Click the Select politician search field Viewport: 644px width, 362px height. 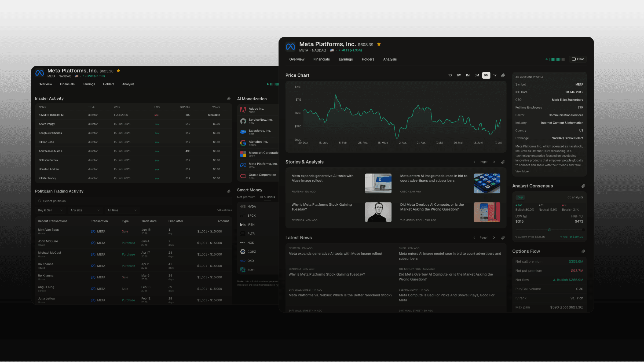tap(133, 201)
